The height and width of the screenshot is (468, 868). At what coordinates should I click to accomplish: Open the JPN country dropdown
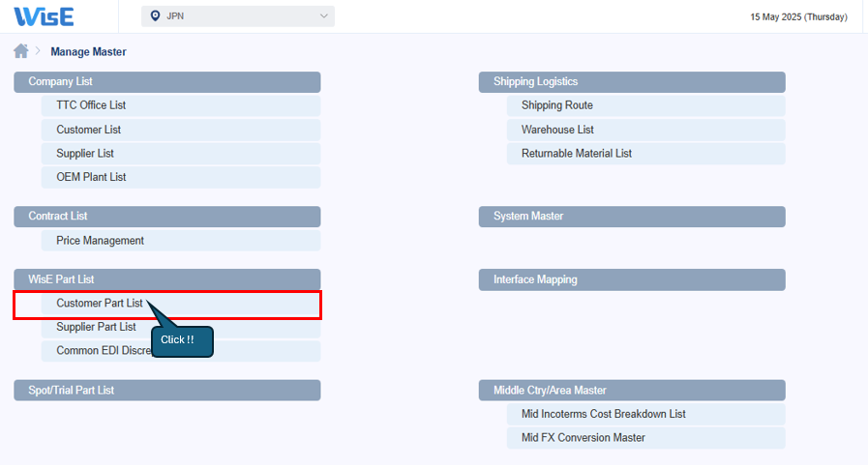pos(238,16)
